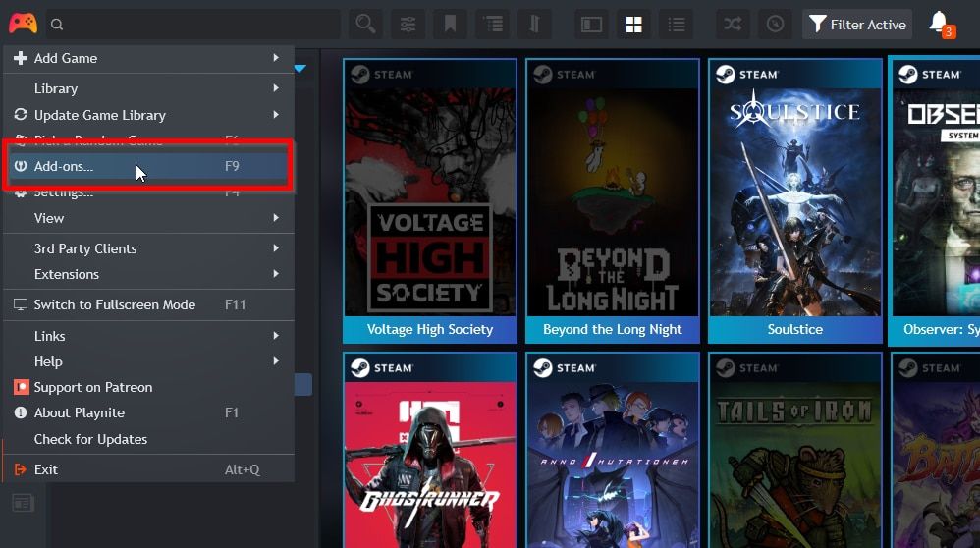The image size is (980, 548).
Task: Open filter sliders settings icon in toolbar
Action: click(408, 25)
